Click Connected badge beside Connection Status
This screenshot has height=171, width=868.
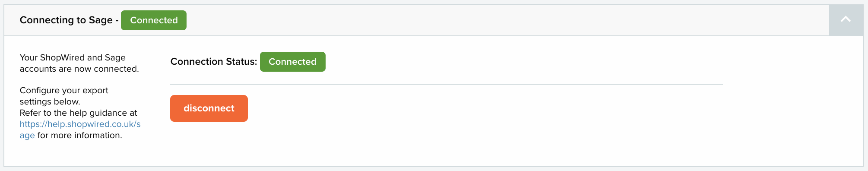293,62
